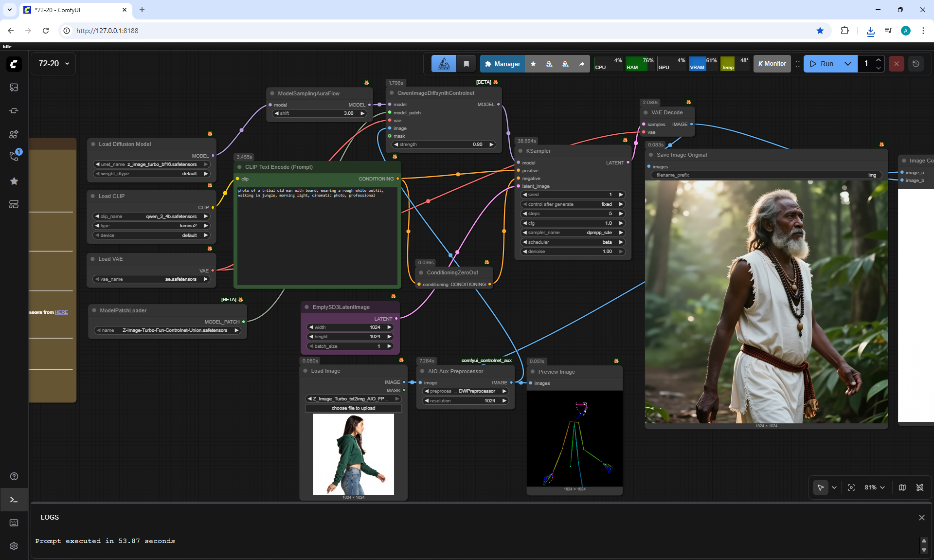
Task: Expand the 72-20 workflow dropdown
Action: point(54,64)
